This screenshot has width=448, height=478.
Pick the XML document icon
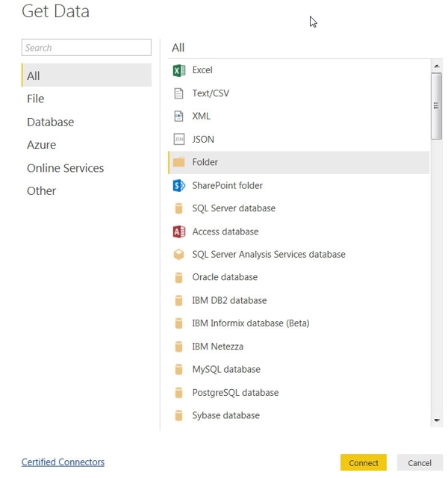[x=179, y=117]
